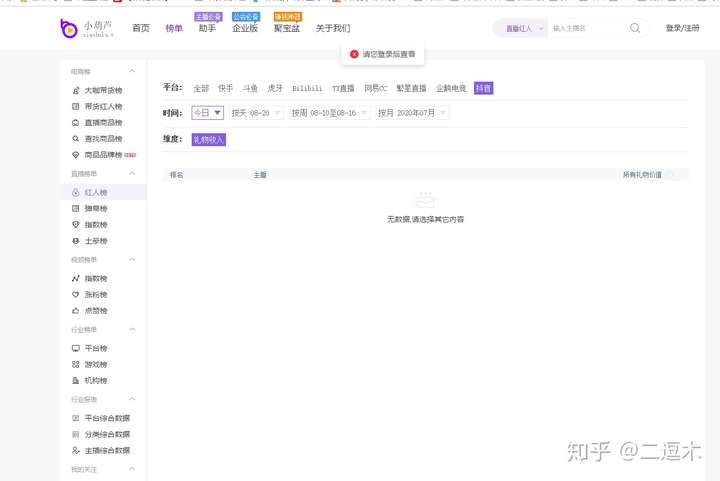The height and width of the screenshot is (481, 720).
Task: Collapse the 行业榜单 sidebar section
Action: 132,330
